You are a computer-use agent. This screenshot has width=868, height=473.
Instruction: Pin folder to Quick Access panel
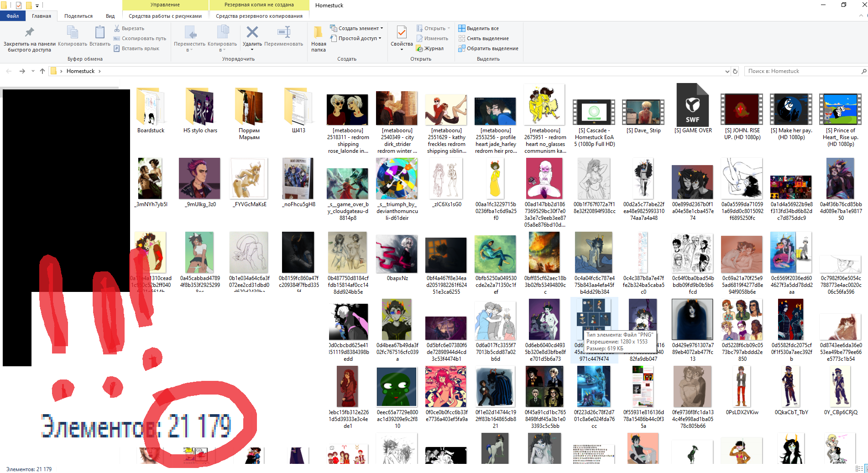tap(29, 33)
